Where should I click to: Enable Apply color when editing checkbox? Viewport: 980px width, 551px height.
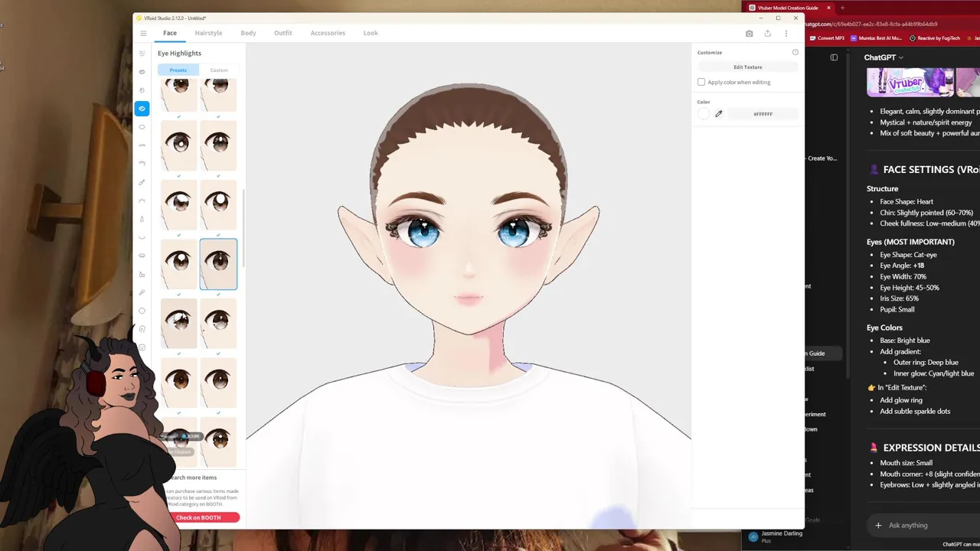pos(701,82)
